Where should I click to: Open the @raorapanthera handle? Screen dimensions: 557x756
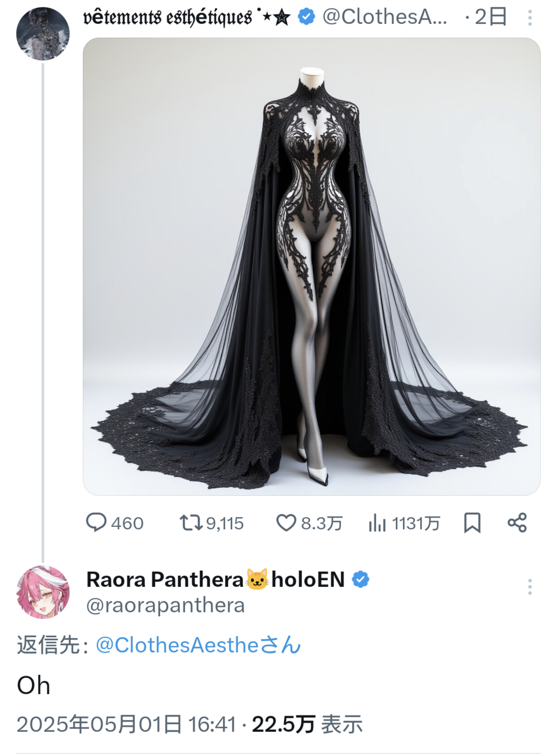pyautogui.click(x=165, y=605)
